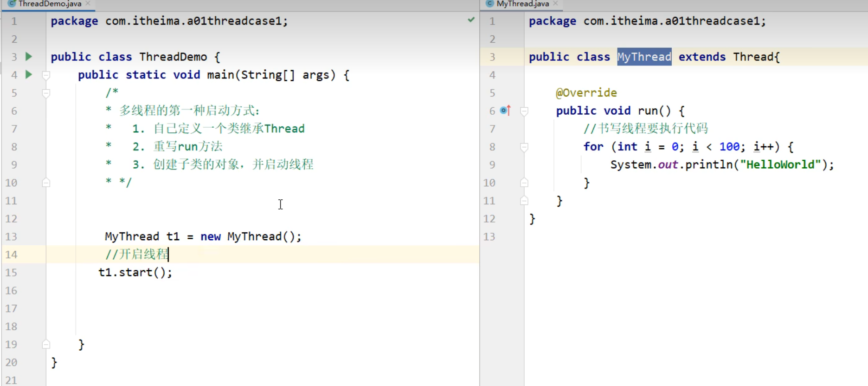Screen dimensions: 868x386
Task: Run ThreadDemo class using line 3 gutter arrow
Action: 29,57
